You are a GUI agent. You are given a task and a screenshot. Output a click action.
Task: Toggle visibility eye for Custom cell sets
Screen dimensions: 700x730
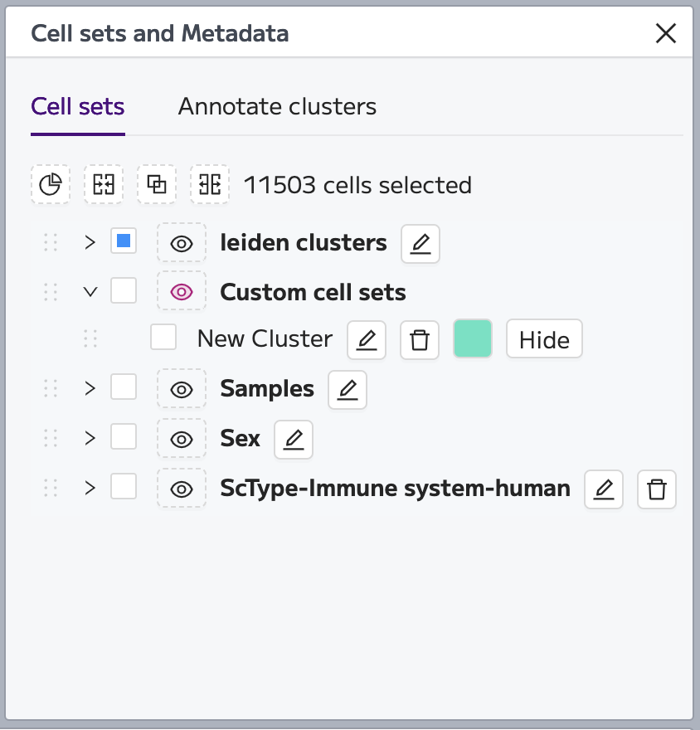click(182, 292)
